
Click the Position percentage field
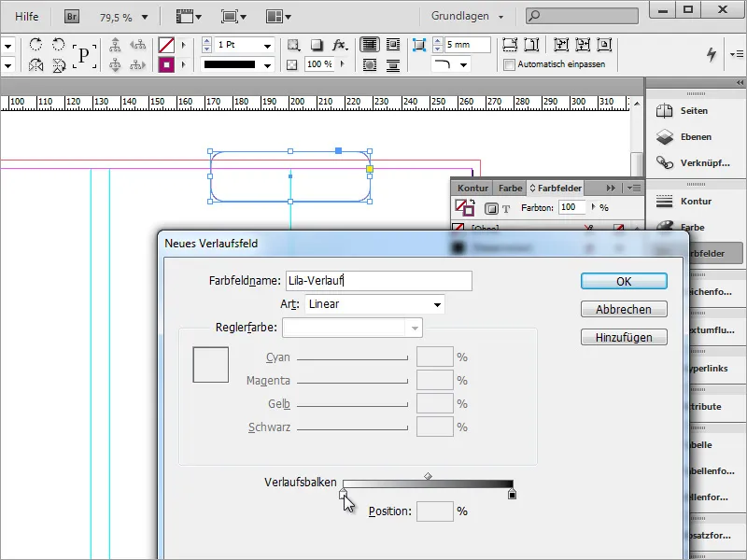(x=435, y=511)
